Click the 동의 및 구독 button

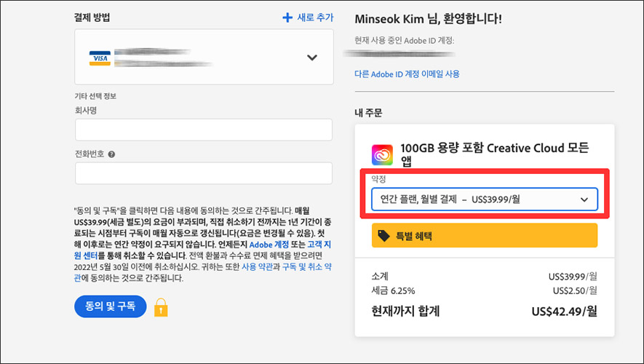coord(110,306)
